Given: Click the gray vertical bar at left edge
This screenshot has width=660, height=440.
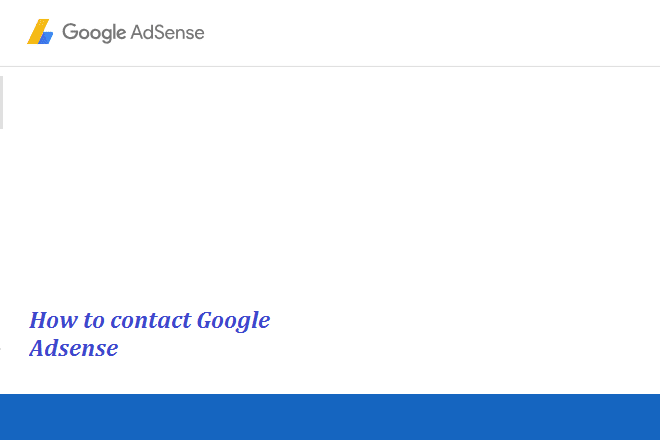Looking at the screenshot, I should click(1, 102).
